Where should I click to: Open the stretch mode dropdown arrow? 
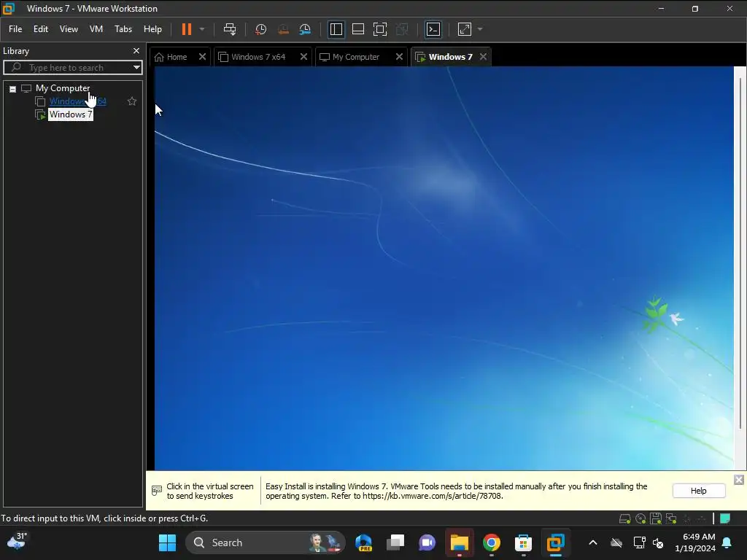coord(480,29)
